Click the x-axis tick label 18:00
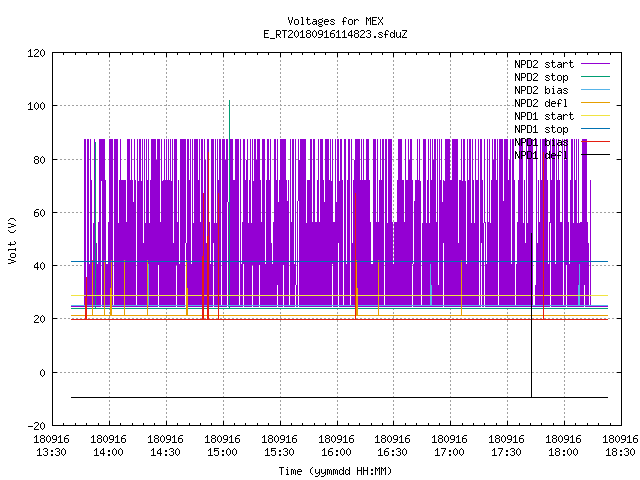This screenshot has height=480, width=640. pos(563,452)
